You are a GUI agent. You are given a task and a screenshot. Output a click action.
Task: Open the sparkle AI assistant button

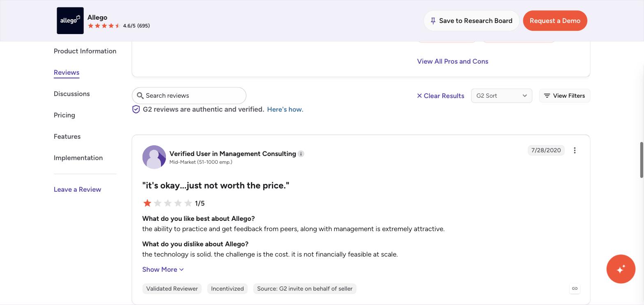click(621, 269)
